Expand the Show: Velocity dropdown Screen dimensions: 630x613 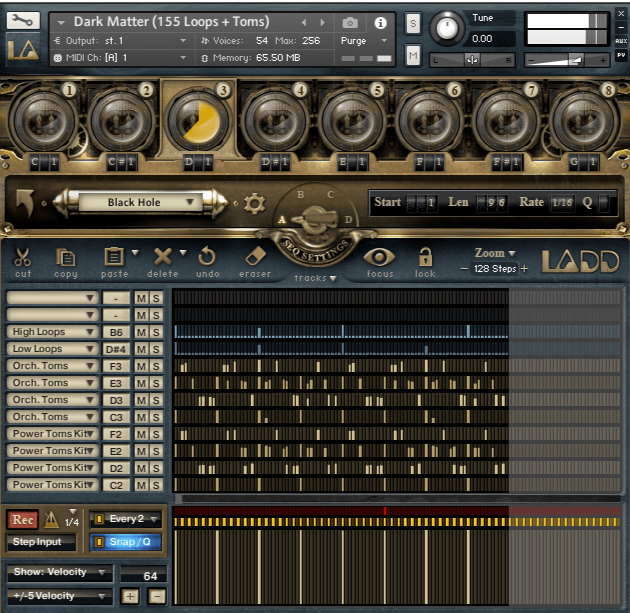point(59,573)
